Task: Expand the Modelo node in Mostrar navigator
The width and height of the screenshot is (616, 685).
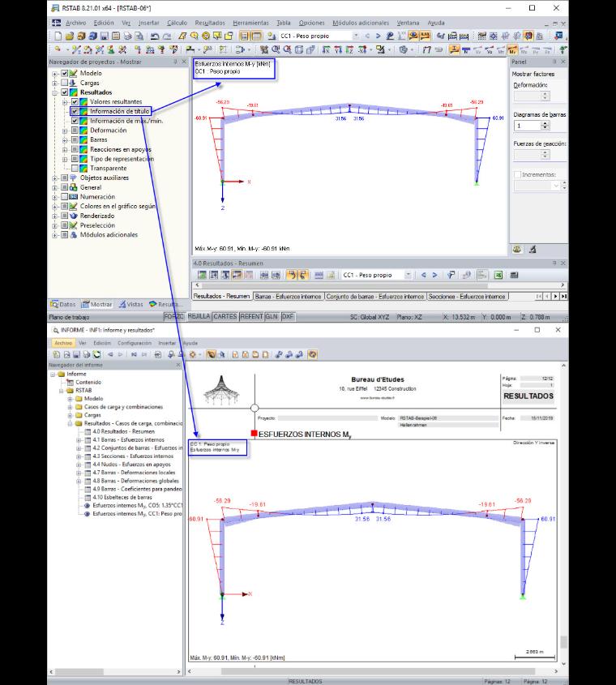Action: [x=55, y=74]
